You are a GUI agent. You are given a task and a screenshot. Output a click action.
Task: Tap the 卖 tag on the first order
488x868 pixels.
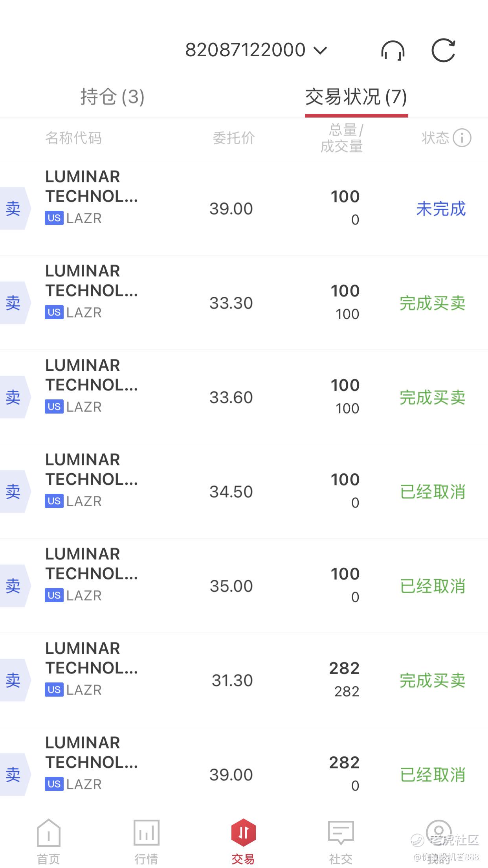(x=13, y=208)
